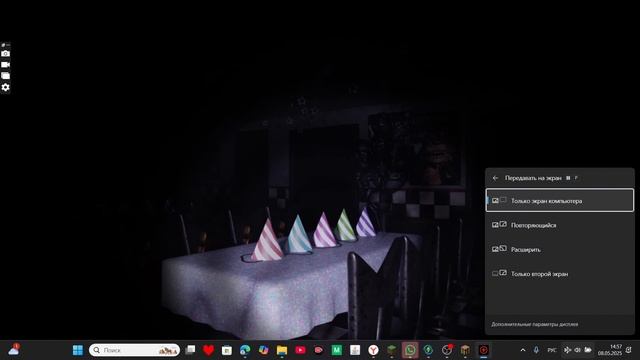
Task: Open Microsoft Edge from the taskbar
Action: [x=245, y=350]
